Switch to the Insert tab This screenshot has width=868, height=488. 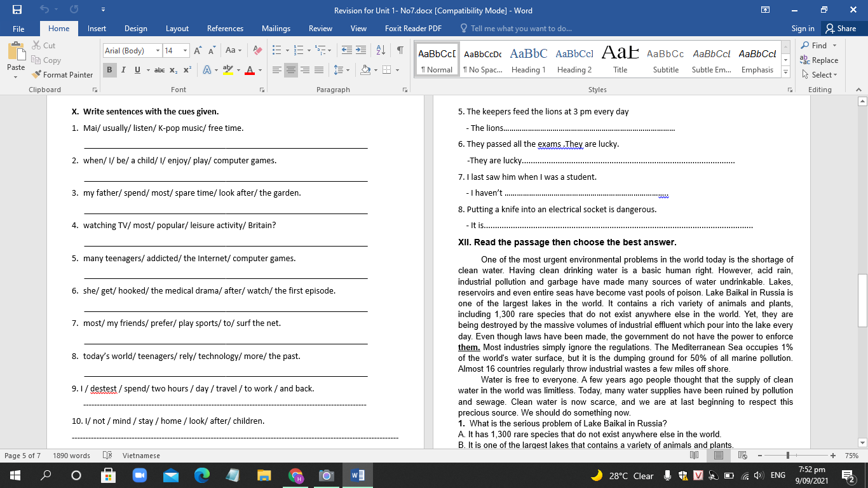[97, 29]
